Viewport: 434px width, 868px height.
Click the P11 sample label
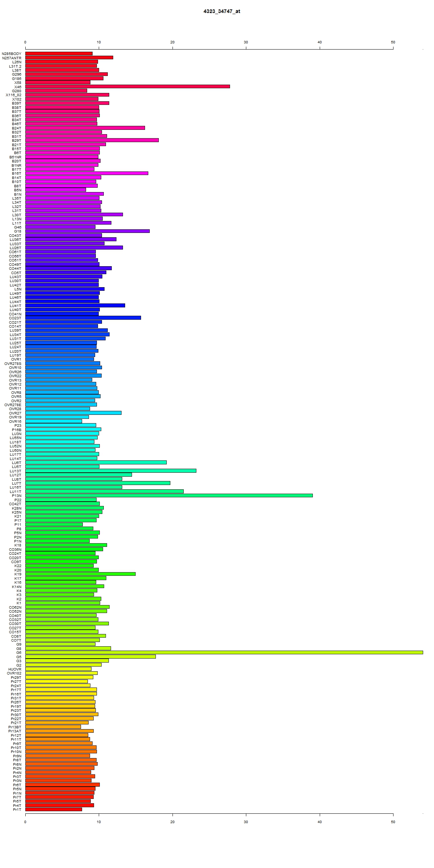pos(18,525)
